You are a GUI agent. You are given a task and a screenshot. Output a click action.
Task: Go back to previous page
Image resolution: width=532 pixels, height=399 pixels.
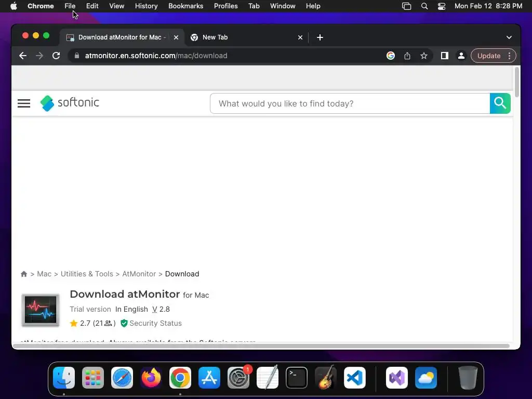point(23,56)
